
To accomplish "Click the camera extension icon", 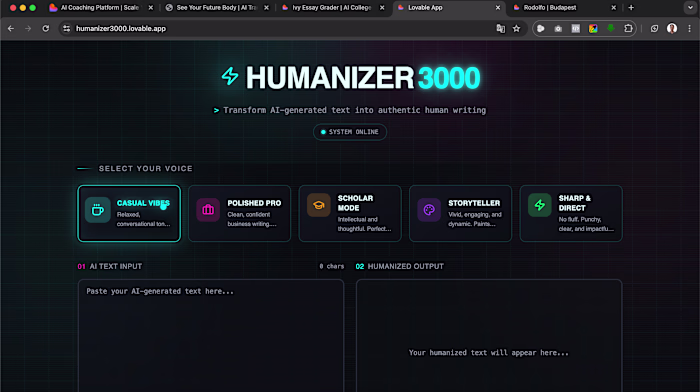I will (x=558, y=29).
